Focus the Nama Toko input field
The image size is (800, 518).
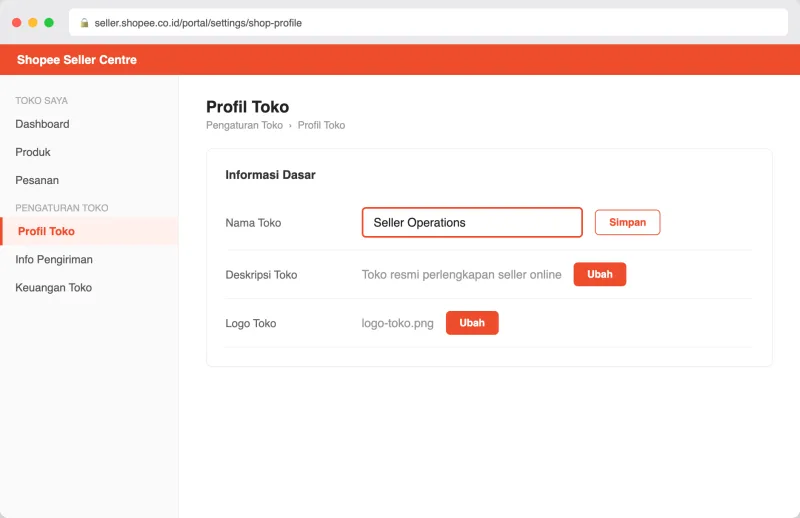pyautogui.click(x=472, y=223)
